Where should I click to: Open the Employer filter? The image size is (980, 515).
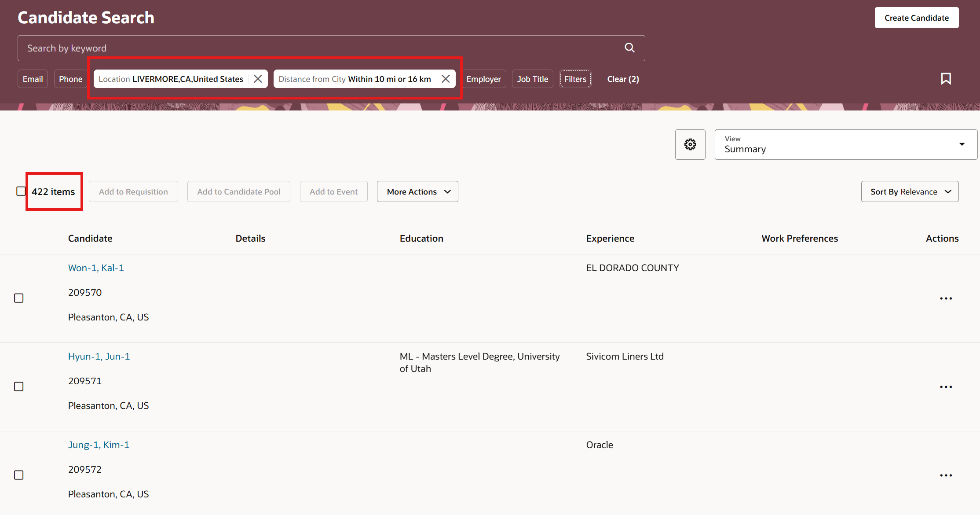pyautogui.click(x=484, y=78)
